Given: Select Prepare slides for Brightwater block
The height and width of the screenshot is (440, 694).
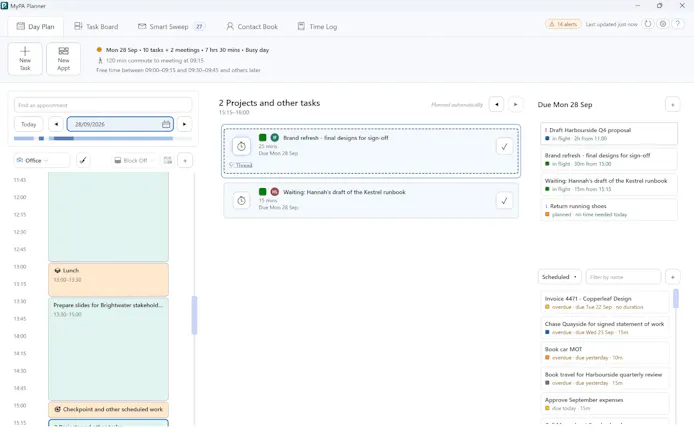Looking at the screenshot, I should [x=108, y=349].
